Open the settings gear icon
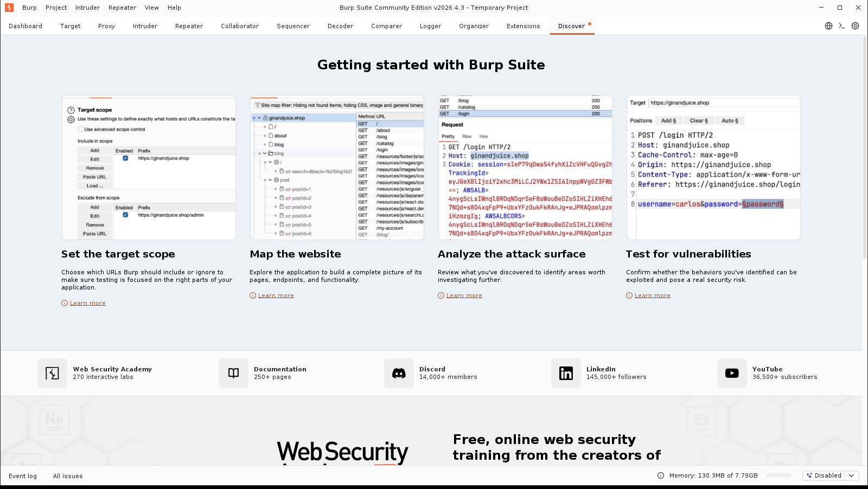Image resolution: width=868 pixels, height=489 pixels. 855,25
